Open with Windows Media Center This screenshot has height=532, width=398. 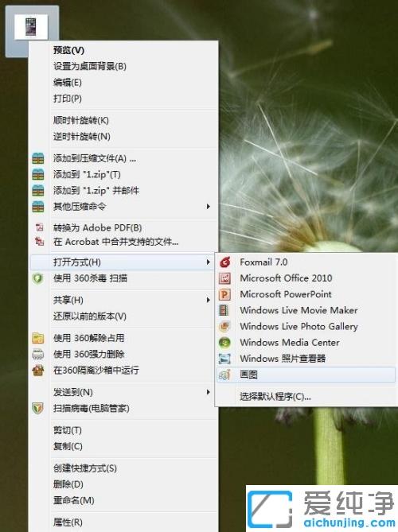289,342
